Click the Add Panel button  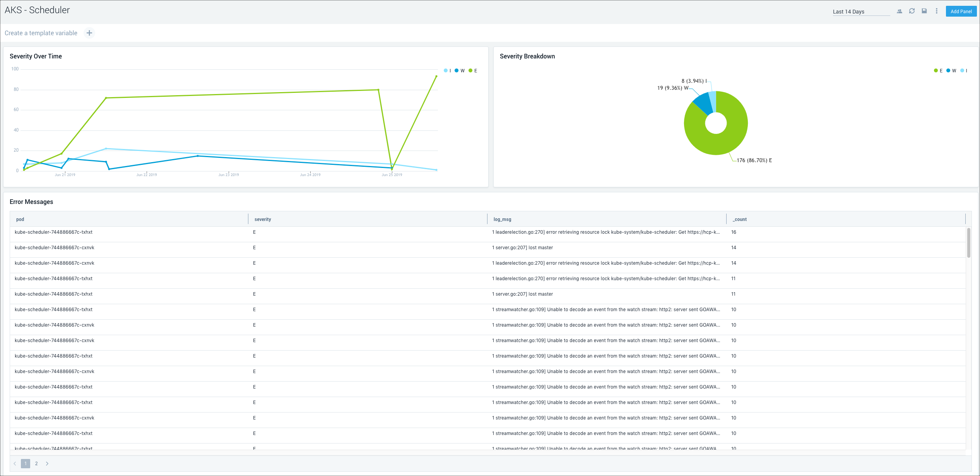[961, 11]
